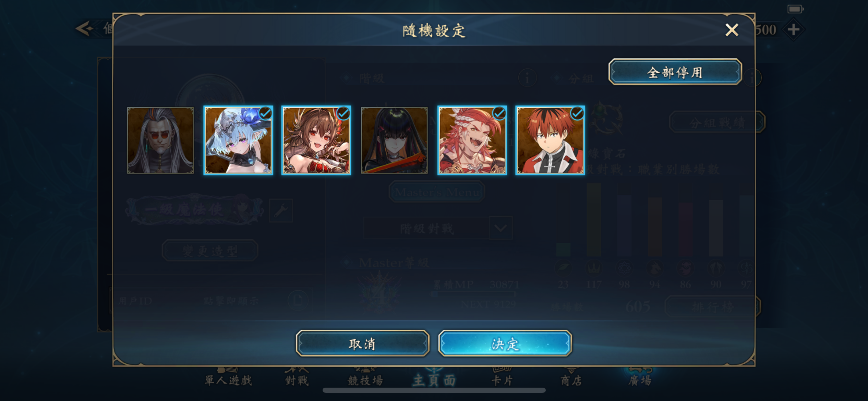The image size is (868, 401).
Task: Go back using the top-left arrow
Action: 84,28
